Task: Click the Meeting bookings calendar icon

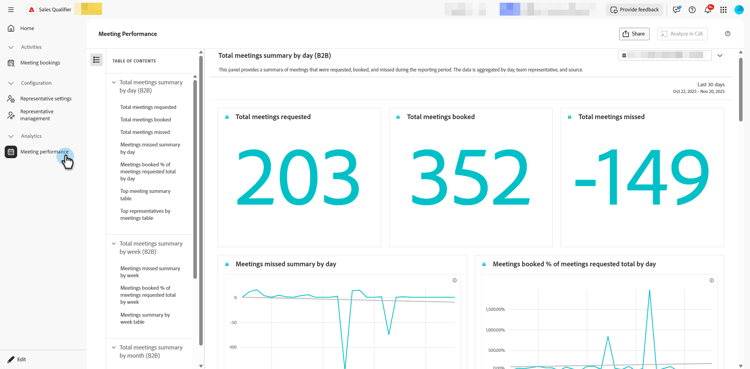Action: point(11,63)
